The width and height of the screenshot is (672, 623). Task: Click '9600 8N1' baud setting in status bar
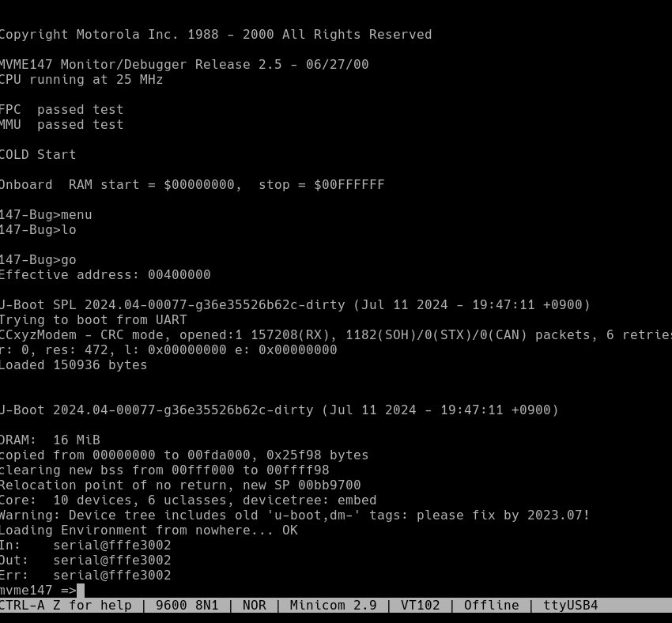[187, 606]
